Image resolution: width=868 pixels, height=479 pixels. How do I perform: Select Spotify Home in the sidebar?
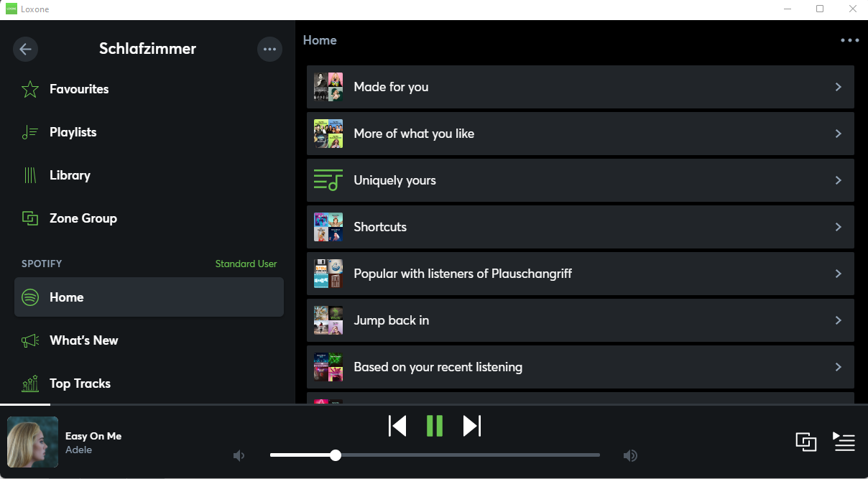tap(149, 297)
